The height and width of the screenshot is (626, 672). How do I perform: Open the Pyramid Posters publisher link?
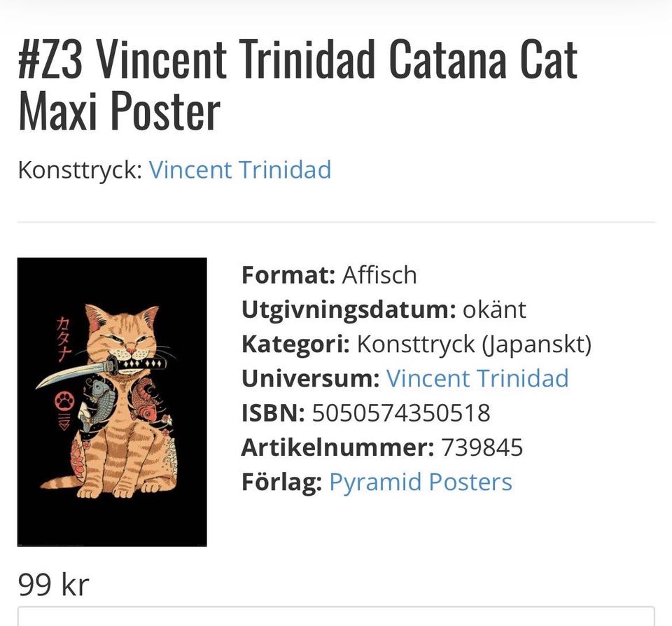(420, 482)
